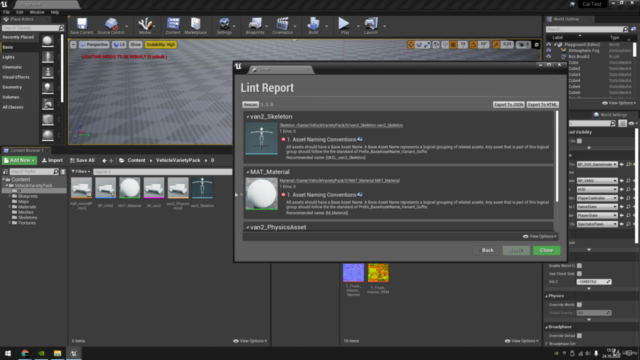Open the van2_Skeleton asset path link

[x=341, y=125]
